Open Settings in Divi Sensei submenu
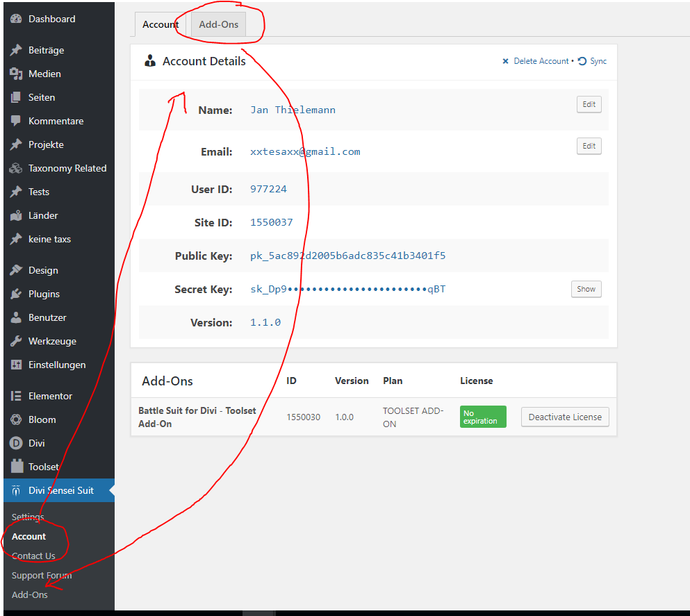The height and width of the screenshot is (616, 690). pyautogui.click(x=28, y=517)
